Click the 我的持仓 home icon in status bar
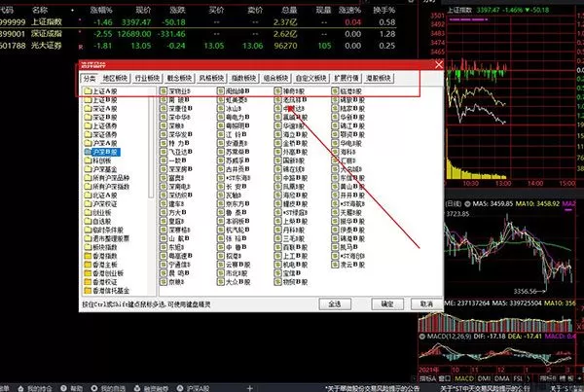This screenshot has height=392, width=584. pos(20,388)
